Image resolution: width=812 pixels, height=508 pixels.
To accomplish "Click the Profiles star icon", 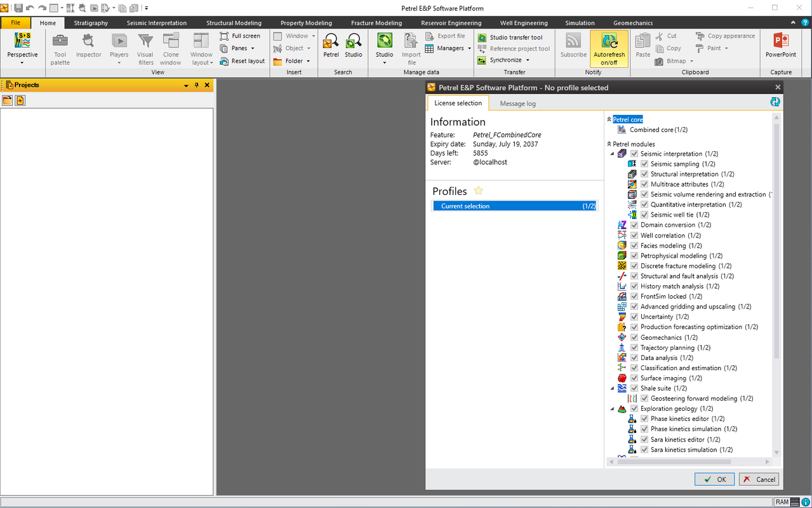I will pos(479,190).
